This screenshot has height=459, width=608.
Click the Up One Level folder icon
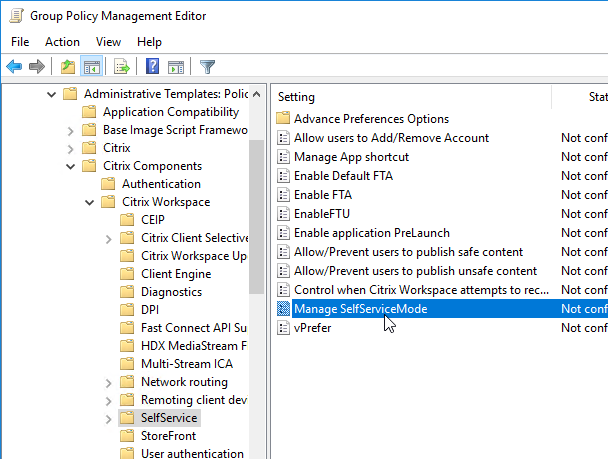pos(68,67)
